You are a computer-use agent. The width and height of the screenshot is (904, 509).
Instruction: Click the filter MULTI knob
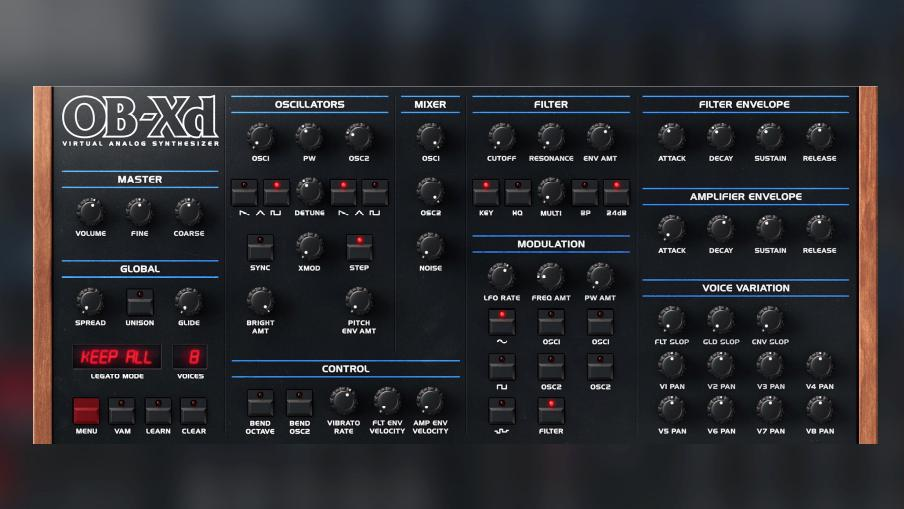point(551,191)
